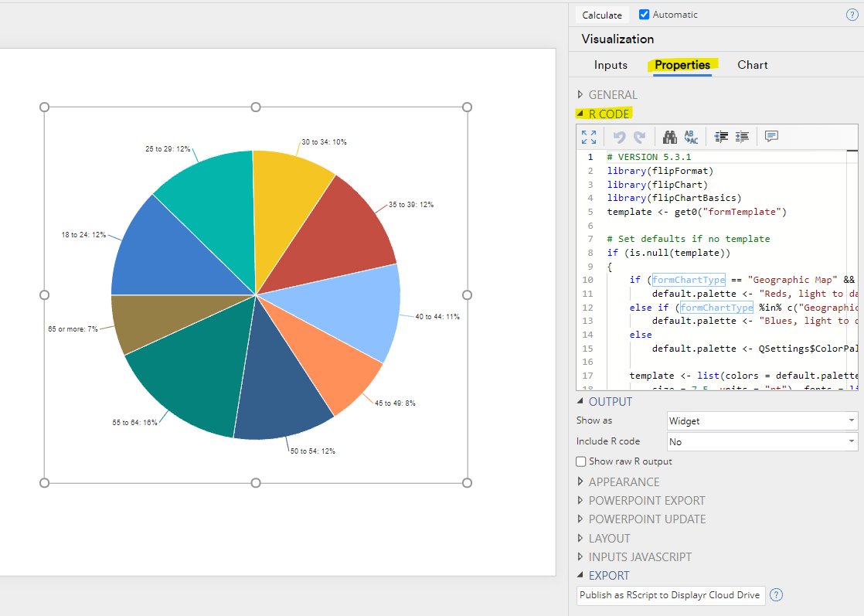The height and width of the screenshot is (616, 864).
Task: Open help icon next to Publish button
Action: point(776,595)
